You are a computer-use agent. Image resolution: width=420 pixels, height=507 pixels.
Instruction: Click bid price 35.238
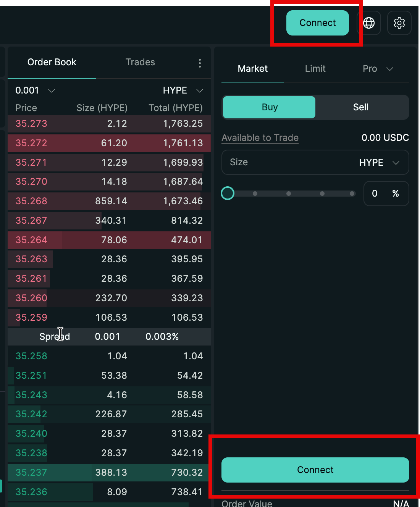(31, 453)
